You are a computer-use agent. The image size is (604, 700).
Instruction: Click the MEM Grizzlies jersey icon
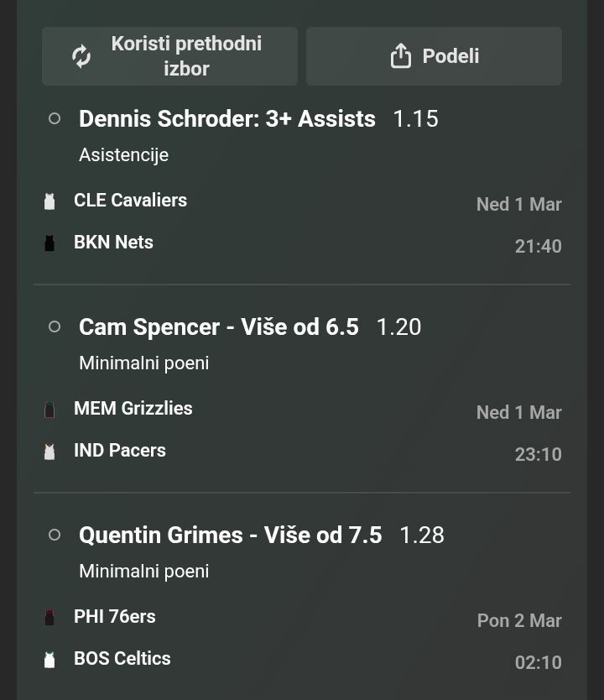(49, 410)
